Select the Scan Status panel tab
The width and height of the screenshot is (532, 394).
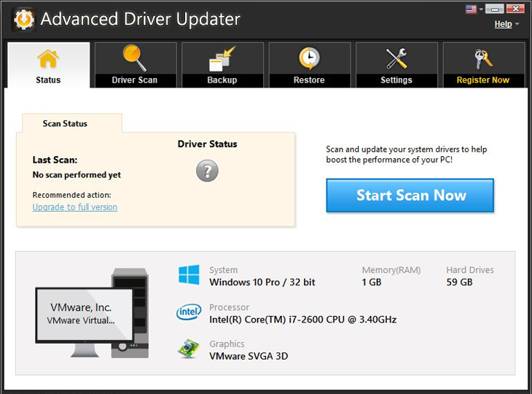coord(72,123)
